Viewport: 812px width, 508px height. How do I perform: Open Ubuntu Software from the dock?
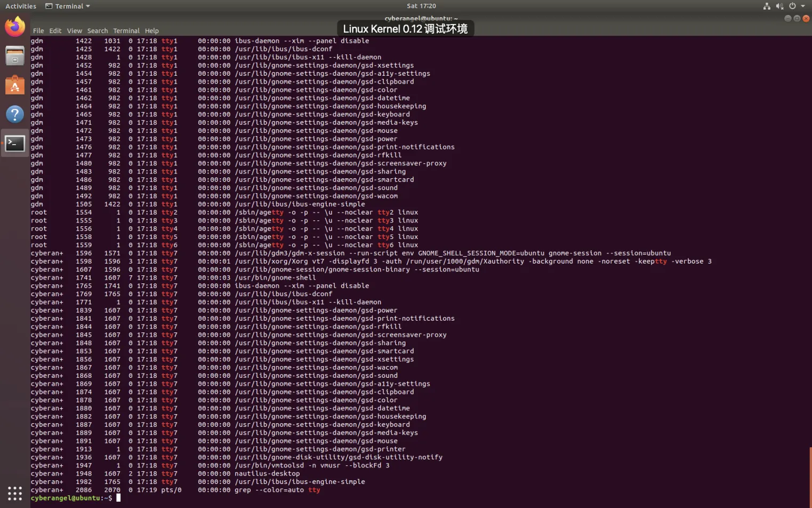(15, 85)
